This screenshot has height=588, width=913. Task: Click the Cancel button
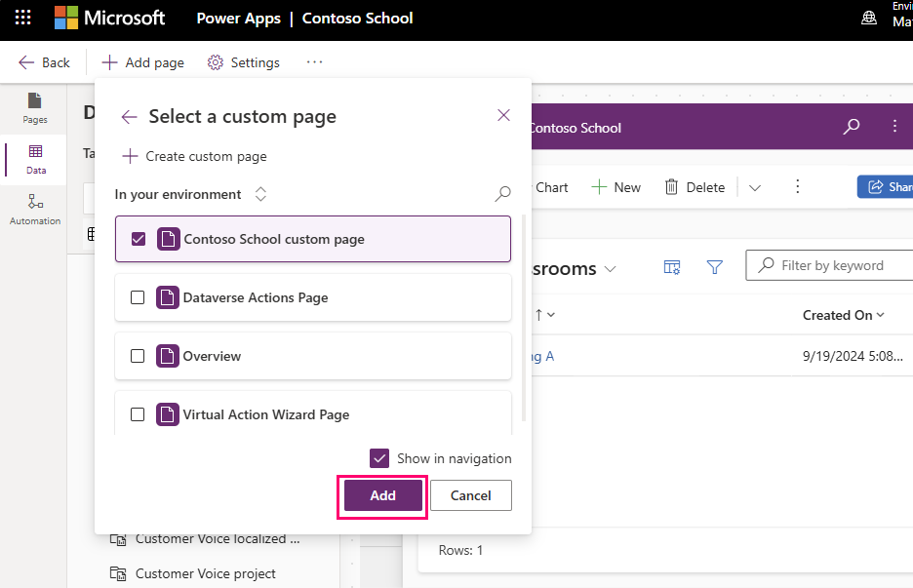(470, 495)
